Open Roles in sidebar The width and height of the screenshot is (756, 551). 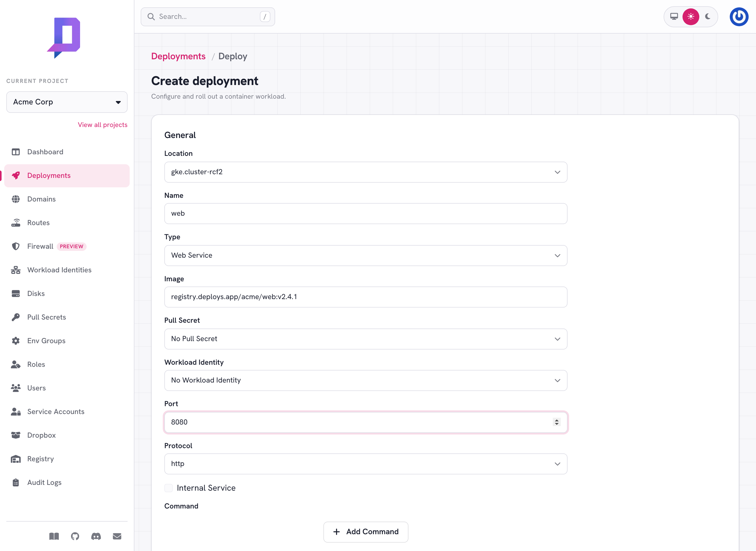pyautogui.click(x=67, y=364)
